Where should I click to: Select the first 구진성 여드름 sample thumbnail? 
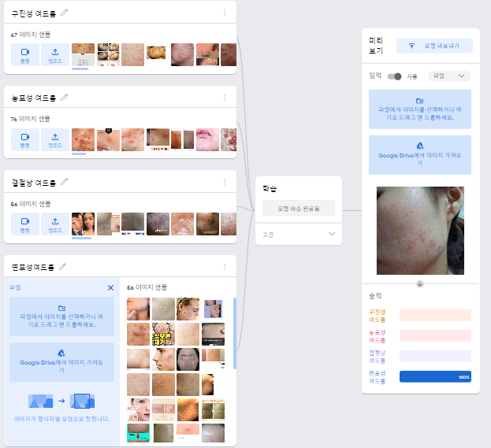83,55
